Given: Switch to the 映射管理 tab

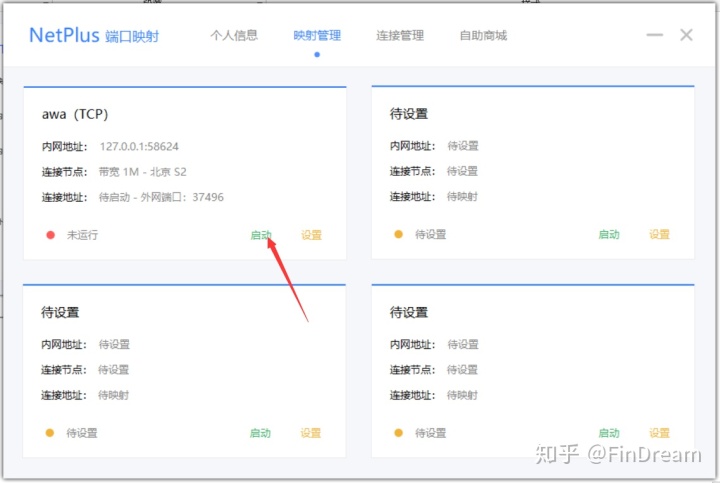Looking at the screenshot, I should pos(317,36).
